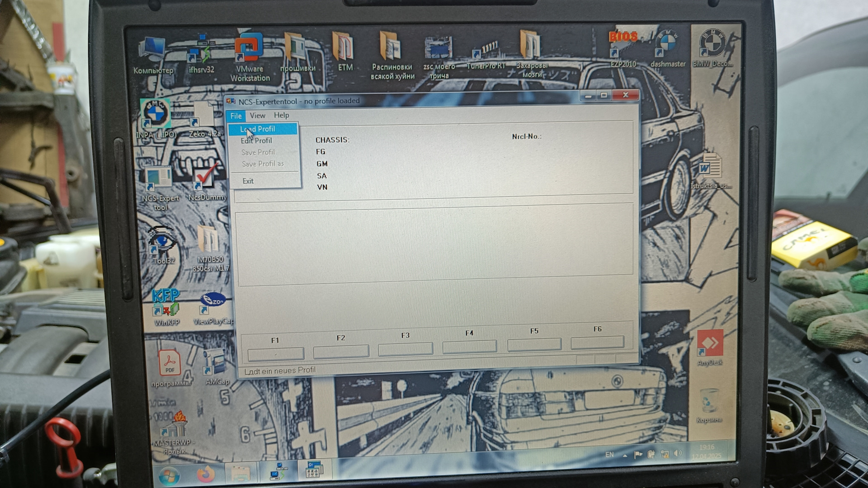Select the программы PDF file icon
The width and height of the screenshot is (868, 488).
click(x=170, y=368)
